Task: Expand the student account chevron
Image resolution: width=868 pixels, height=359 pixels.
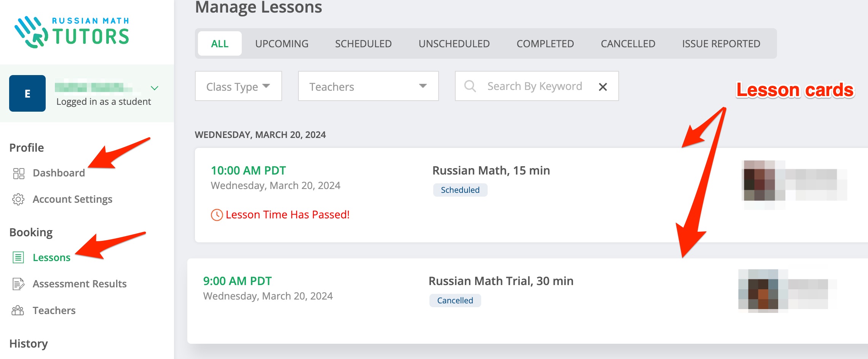Action: 154,88
